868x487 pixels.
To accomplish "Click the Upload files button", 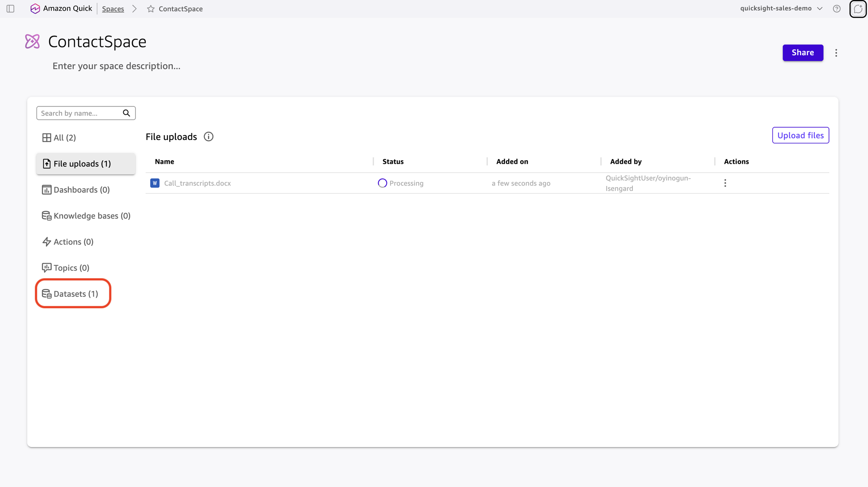I will [801, 136].
